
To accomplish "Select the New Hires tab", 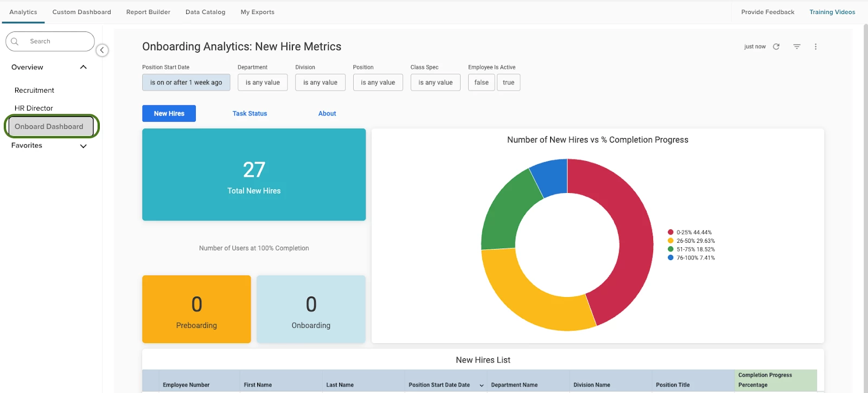I will (169, 113).
